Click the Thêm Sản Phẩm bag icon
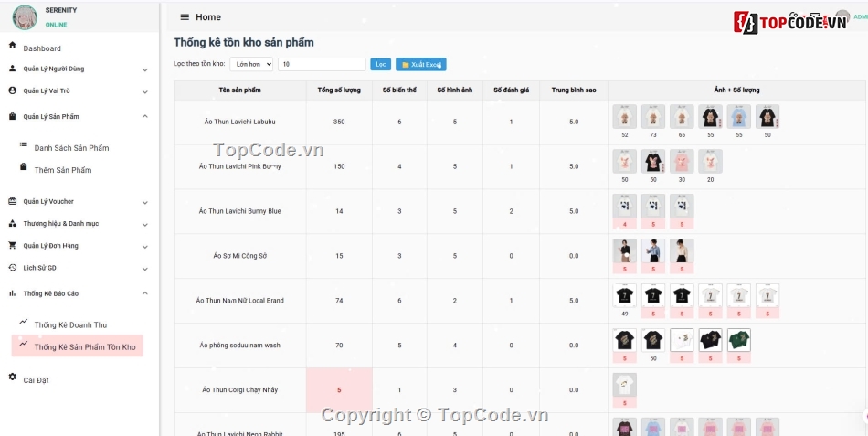 (23, 166)
